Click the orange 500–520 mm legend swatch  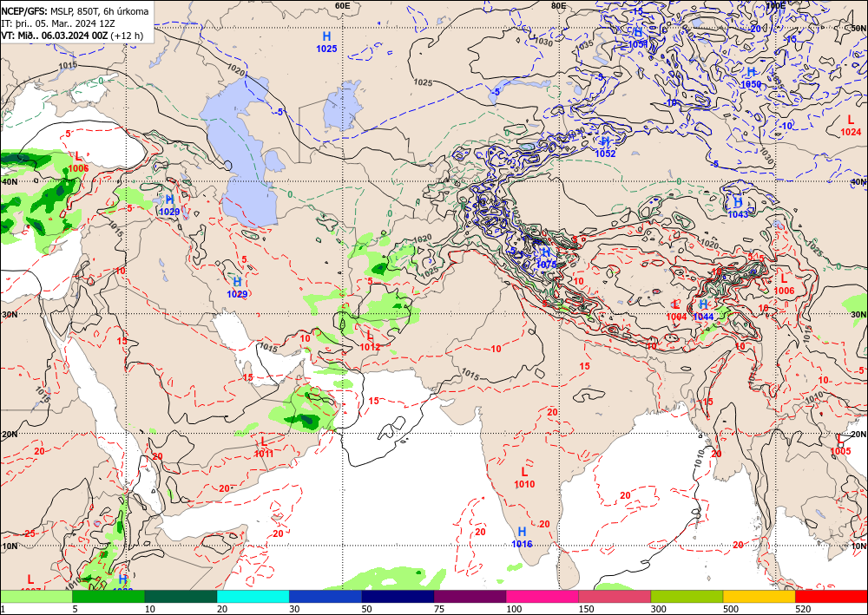759,596
